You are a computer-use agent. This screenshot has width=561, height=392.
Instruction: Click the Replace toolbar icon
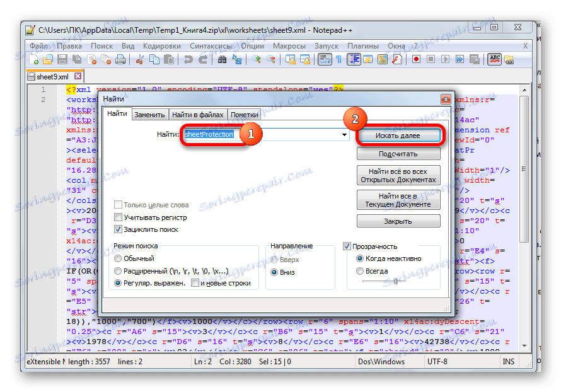point(236,60)
